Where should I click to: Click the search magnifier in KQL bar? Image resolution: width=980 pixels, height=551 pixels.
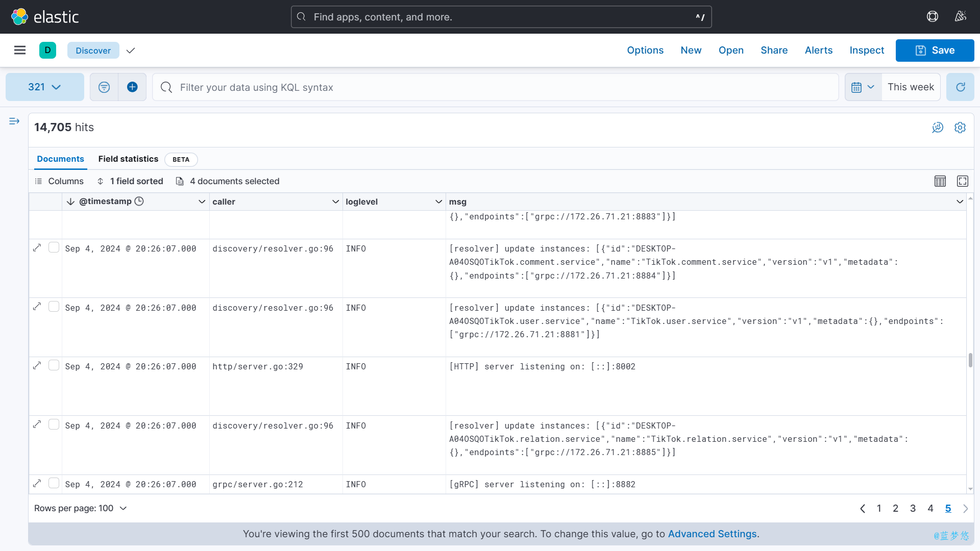tap(166, 87)
